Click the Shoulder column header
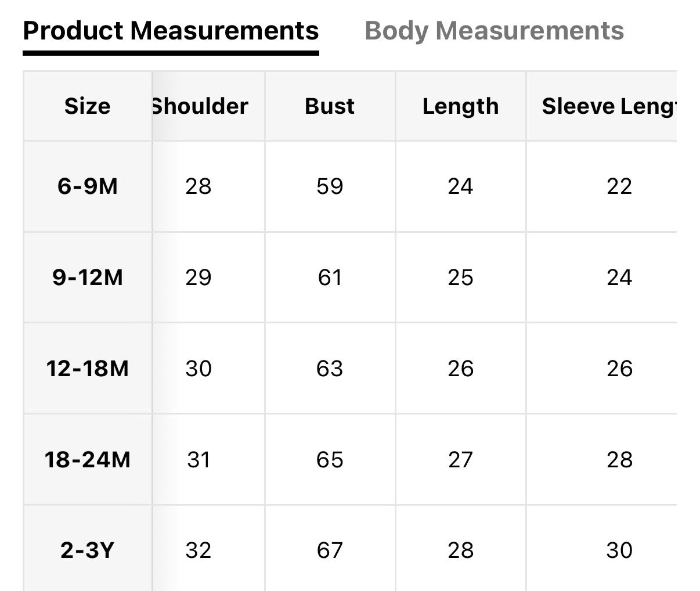The height and width of the screenshot is (591, 700). tap(200, 106)
